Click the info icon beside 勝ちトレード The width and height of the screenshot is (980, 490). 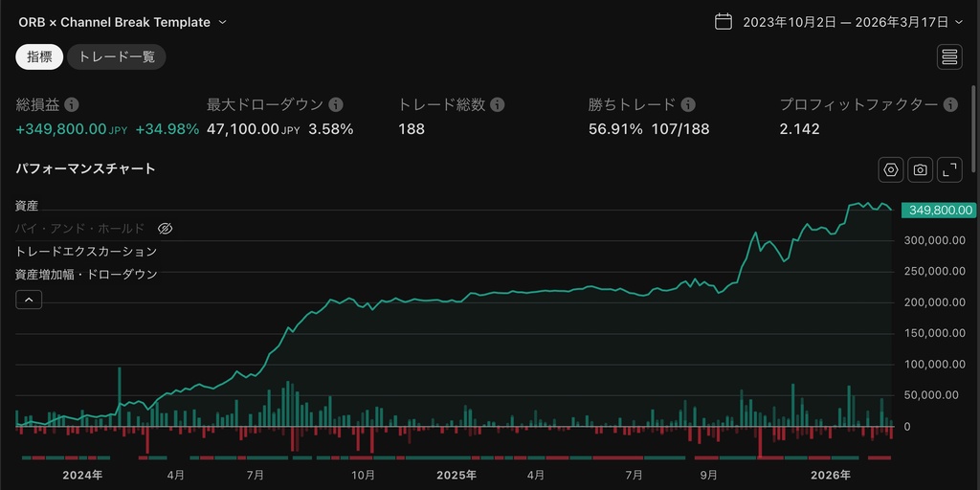[688, 105]
